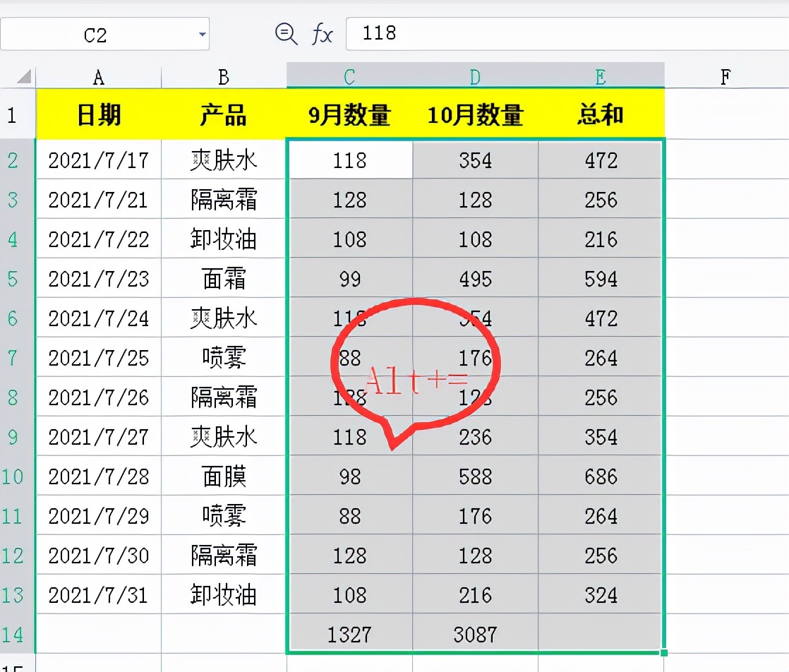Select the 236 cell in row 9
Image resolution: width=789 pixels, height=672 pixels.
point(475,436)
